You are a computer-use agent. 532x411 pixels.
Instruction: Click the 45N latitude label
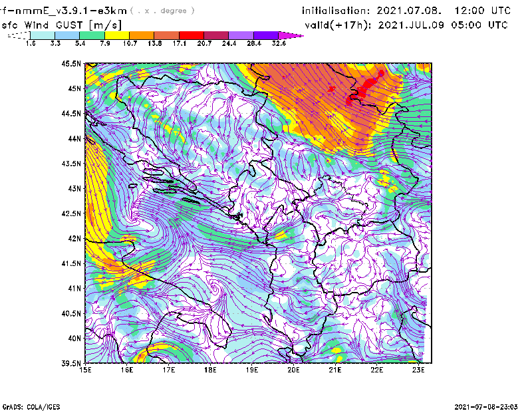(x=74, y=88)
